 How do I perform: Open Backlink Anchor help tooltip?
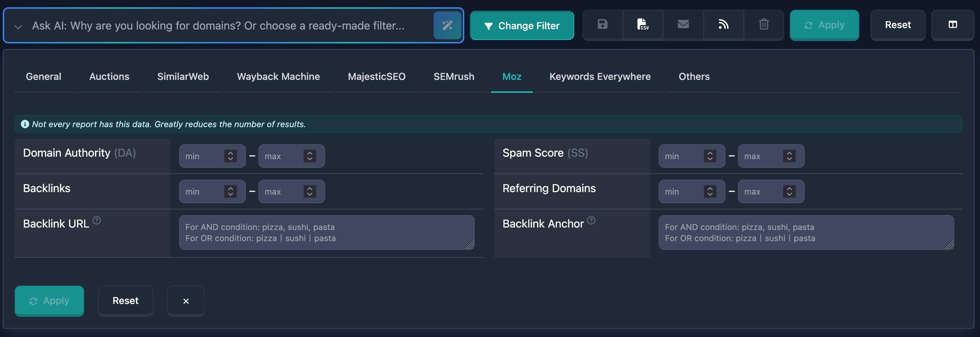(x=592, y=220)
